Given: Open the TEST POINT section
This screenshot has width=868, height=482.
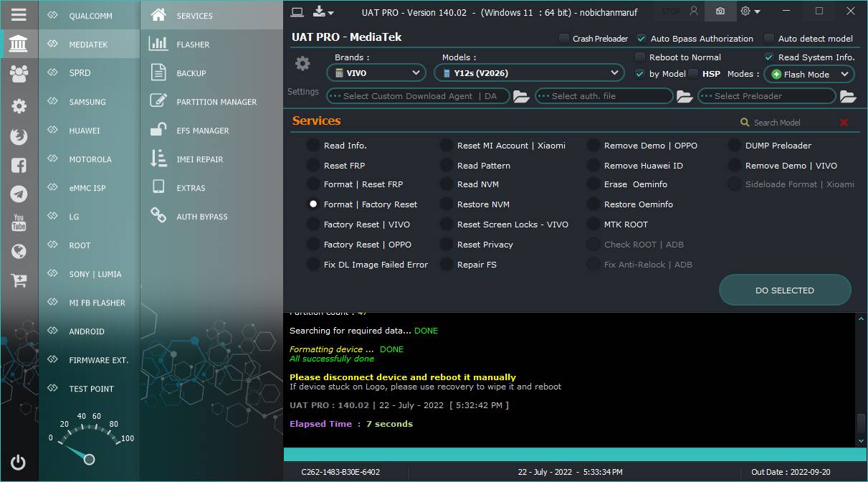Looking at the screenshot, I should tap(90, 389).
